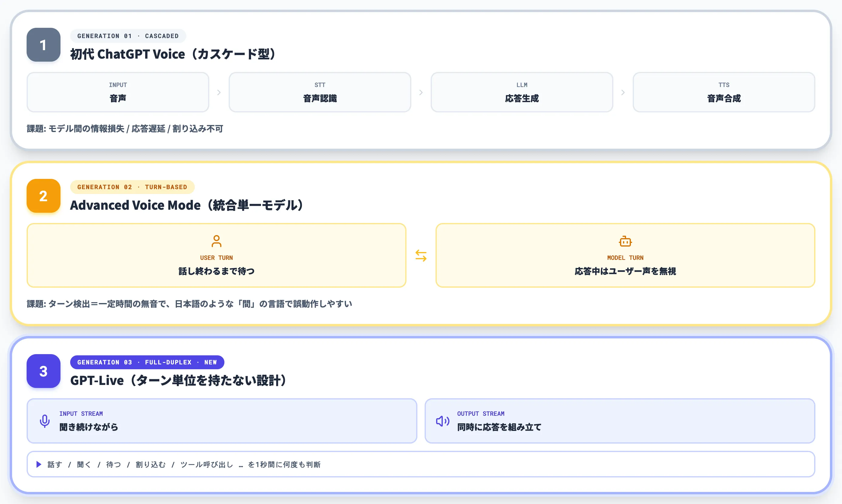Click the を1秒間に何度も判断 text
This screenshot has height=504, width=842.
click(x=284, y=464)
